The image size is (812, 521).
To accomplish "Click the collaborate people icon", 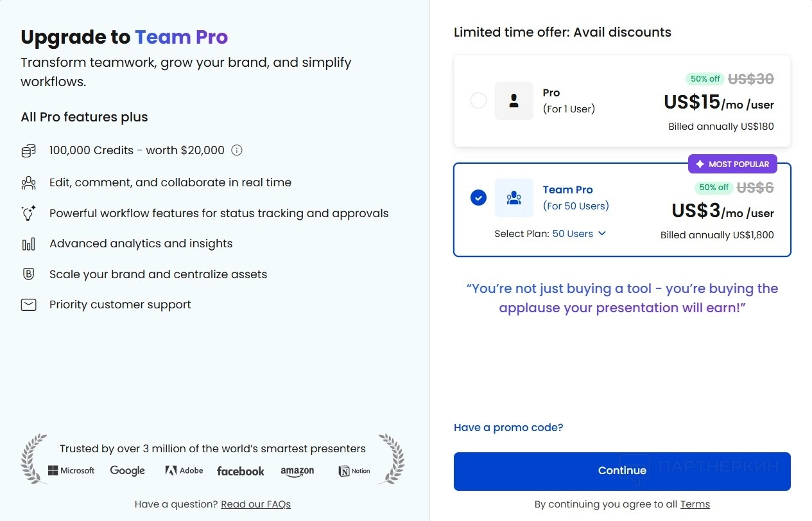I will coord(28,182).
